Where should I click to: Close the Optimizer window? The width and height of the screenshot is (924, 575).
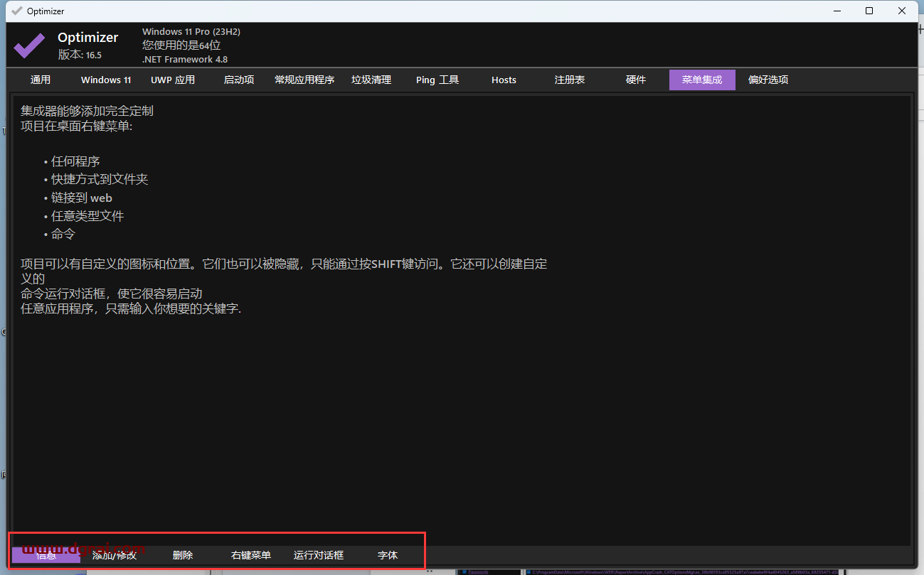902,11
